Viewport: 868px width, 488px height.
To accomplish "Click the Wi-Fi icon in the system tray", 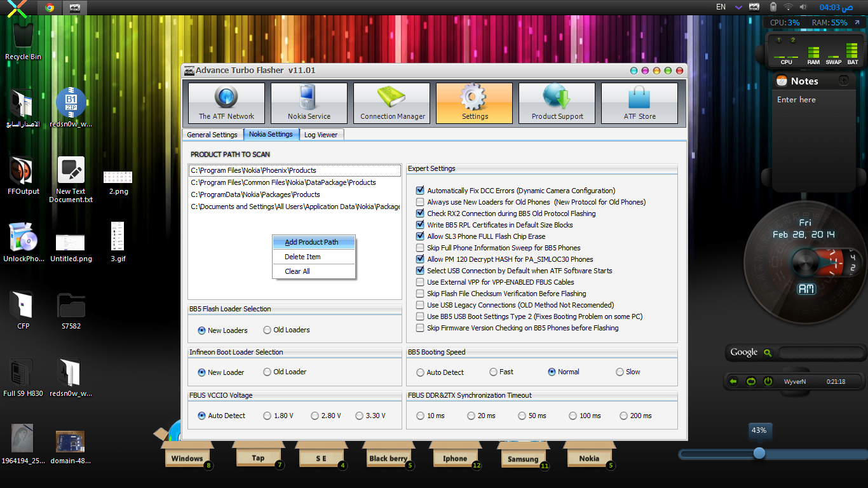I will pos(788,7).
